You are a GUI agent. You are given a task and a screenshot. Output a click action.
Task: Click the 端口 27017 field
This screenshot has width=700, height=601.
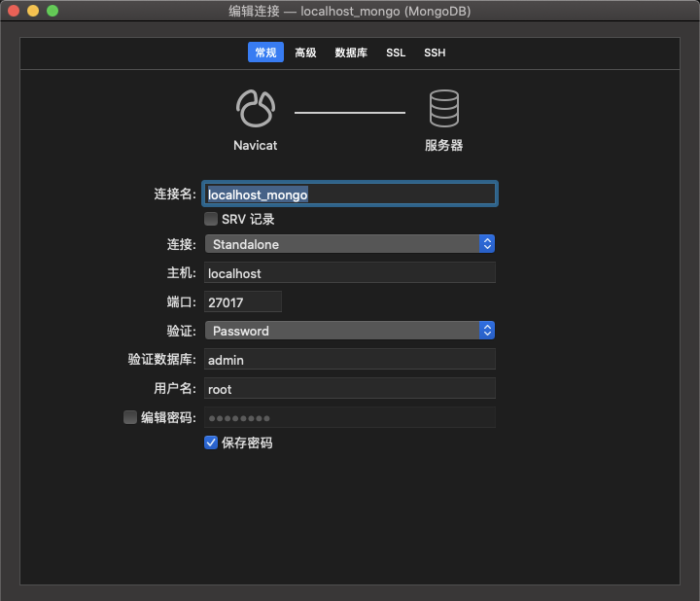click(243, 301)
